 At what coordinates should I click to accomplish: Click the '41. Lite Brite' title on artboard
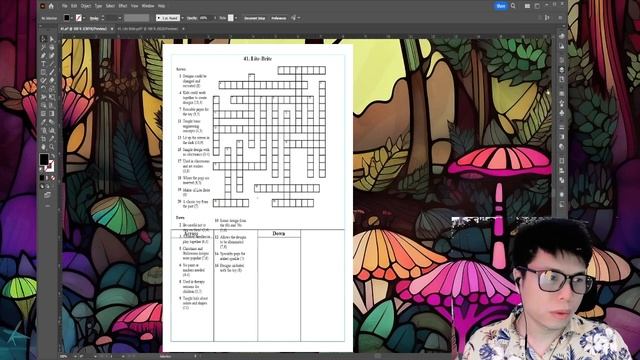[x=258, y=58]
